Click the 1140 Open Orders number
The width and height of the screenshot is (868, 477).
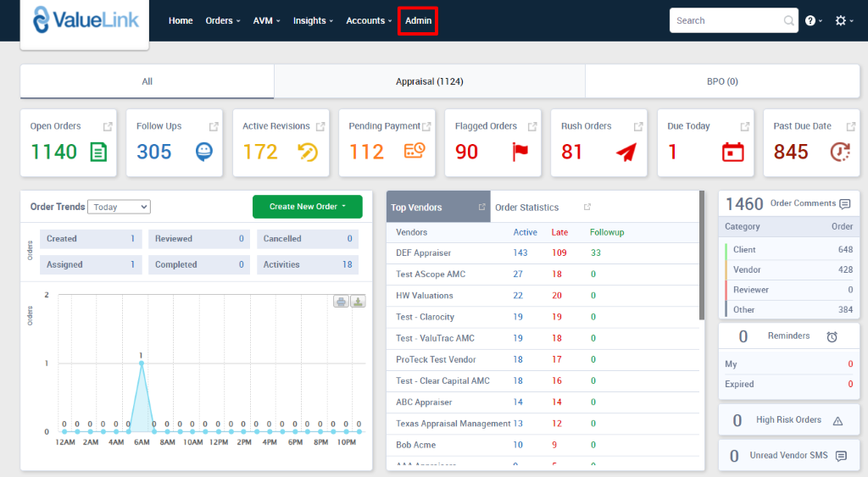coord(53,152)
